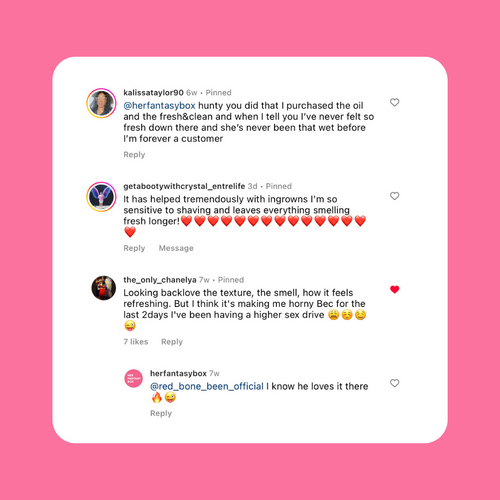Reply to the ingrowns comment

pos(134,248)
